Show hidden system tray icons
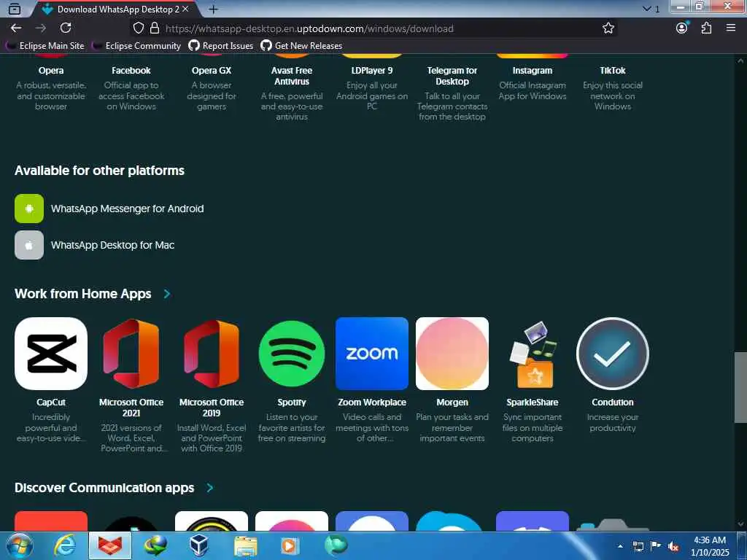747x560 pixels. click(x=620, y=546)
